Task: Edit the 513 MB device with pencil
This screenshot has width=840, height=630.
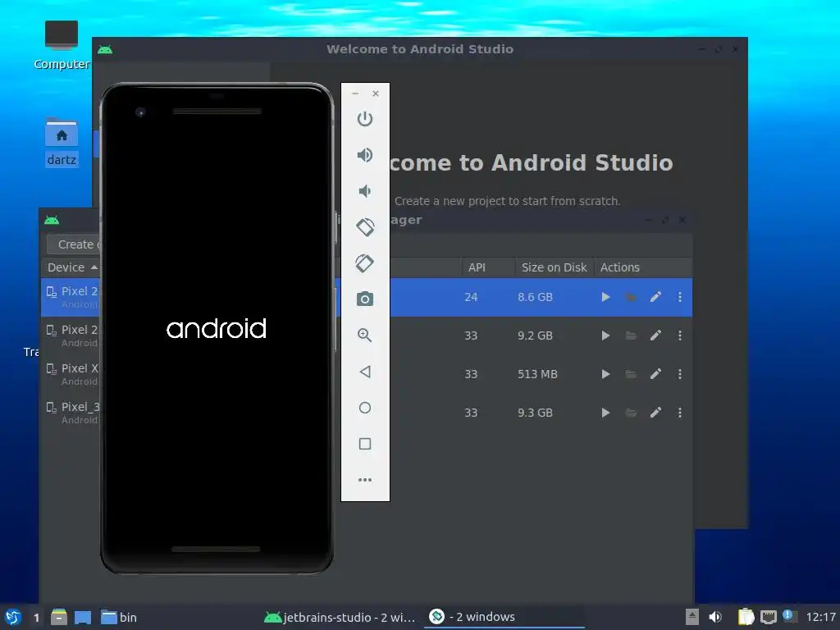Action: click(x=655, y=374)
